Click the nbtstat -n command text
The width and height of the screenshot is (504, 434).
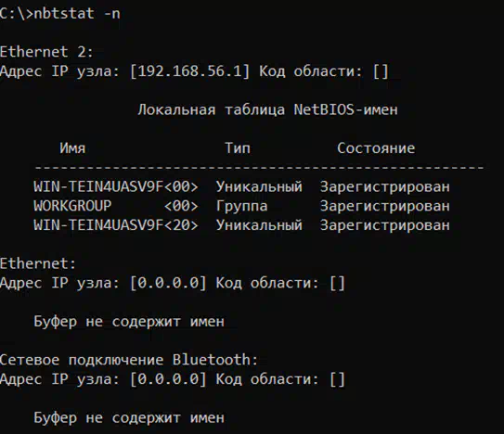point(77,14)
